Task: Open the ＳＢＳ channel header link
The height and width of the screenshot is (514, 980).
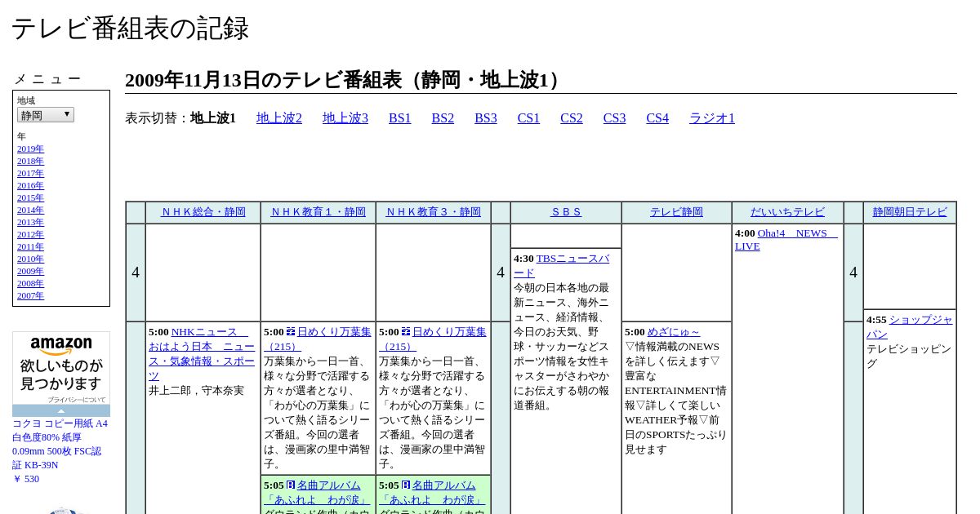Action: (566, 212)
